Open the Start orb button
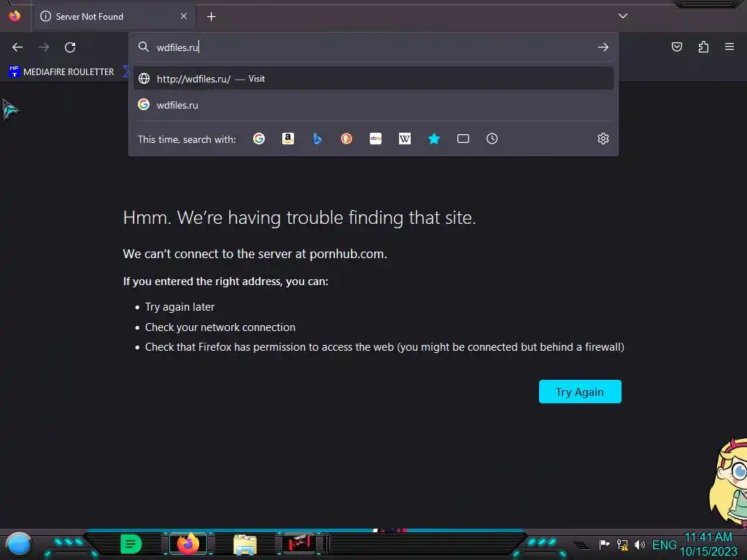This screenshot has width=747, height=560. tap(18, 544)
